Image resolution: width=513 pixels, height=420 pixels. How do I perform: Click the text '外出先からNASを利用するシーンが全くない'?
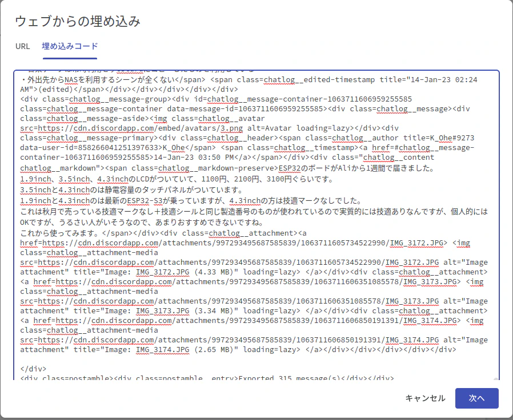[101, 79]
